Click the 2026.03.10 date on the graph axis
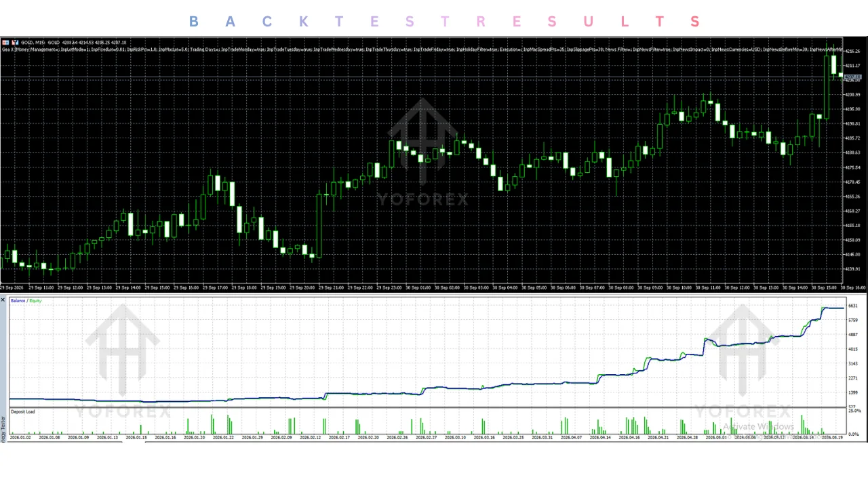Screen dimensions: 868x488 (455, 438)
